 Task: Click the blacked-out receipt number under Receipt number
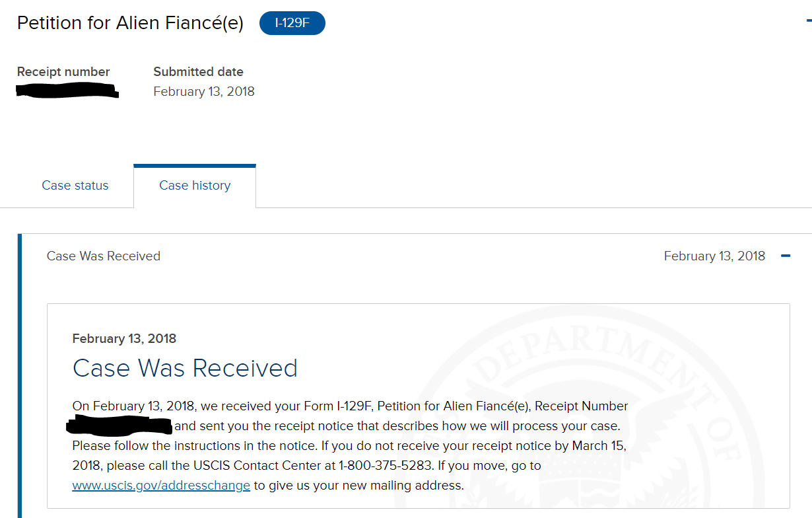tap(67, 91)
